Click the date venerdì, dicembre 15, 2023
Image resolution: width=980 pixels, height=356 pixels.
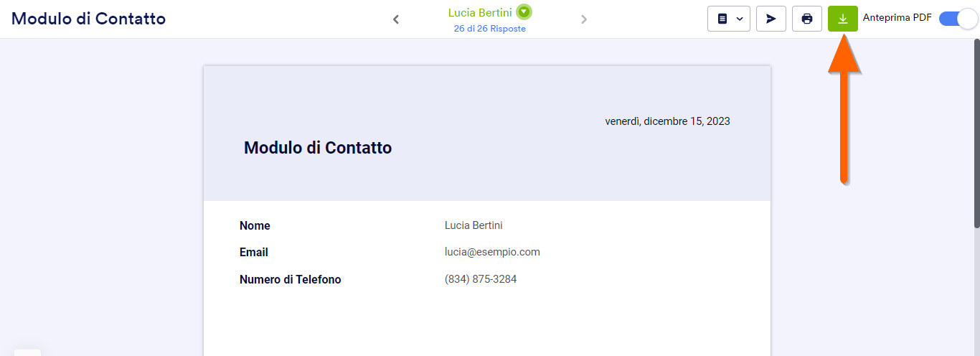(x=667, y=121)
